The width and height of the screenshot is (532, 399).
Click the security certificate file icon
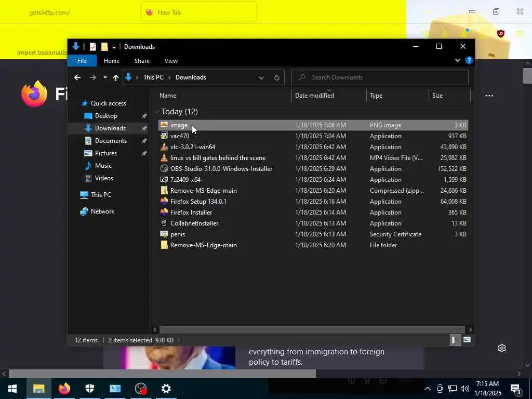[x=164, y=234]
